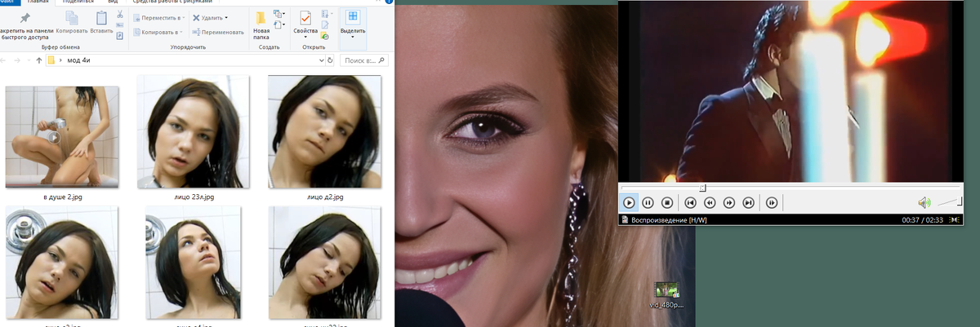Select thumbnail лицо д2.jpg
Viewport: 980px width, 327px height.
click(x=324, y=133)
